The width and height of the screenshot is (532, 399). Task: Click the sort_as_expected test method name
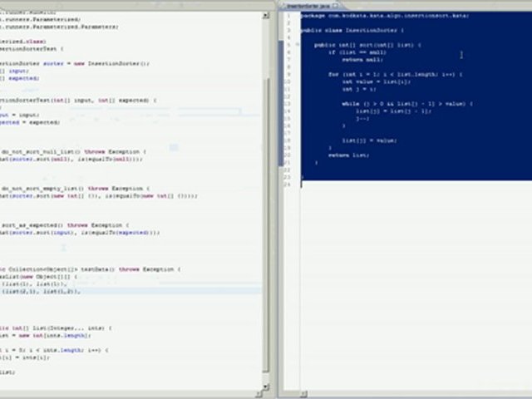tap(30, 225)
